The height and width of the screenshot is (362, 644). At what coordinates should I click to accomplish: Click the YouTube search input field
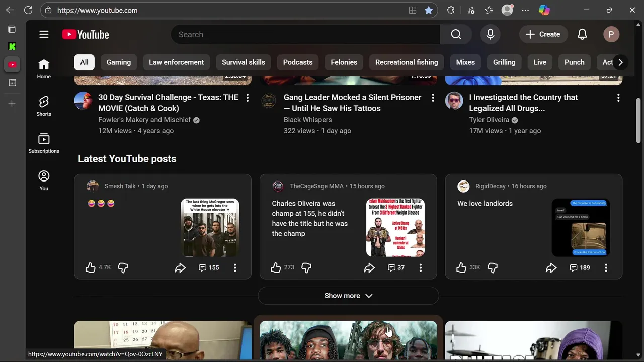pyautogui.click(x=305, y=34)
